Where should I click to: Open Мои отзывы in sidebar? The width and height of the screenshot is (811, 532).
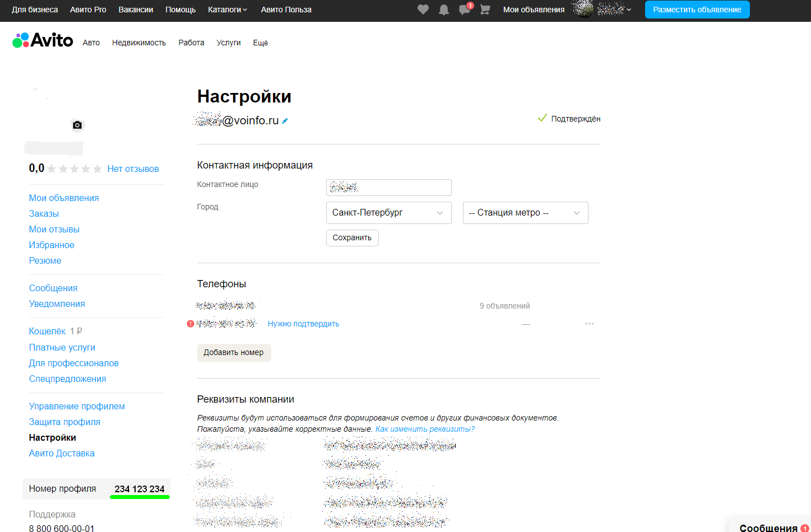tap(54, 229)
